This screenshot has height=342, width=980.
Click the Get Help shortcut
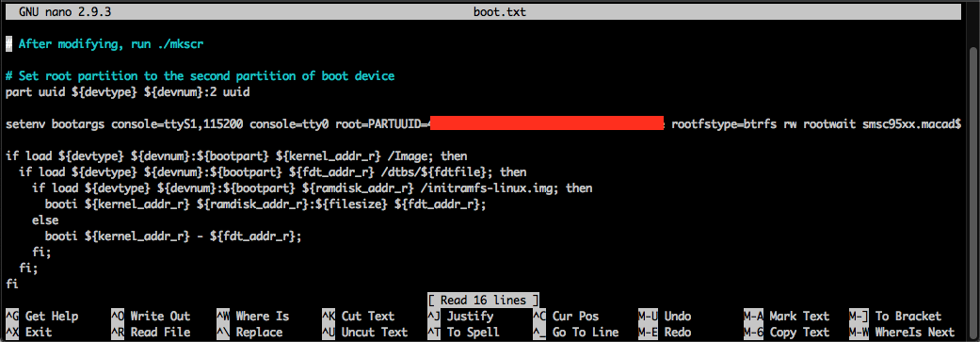41,317
